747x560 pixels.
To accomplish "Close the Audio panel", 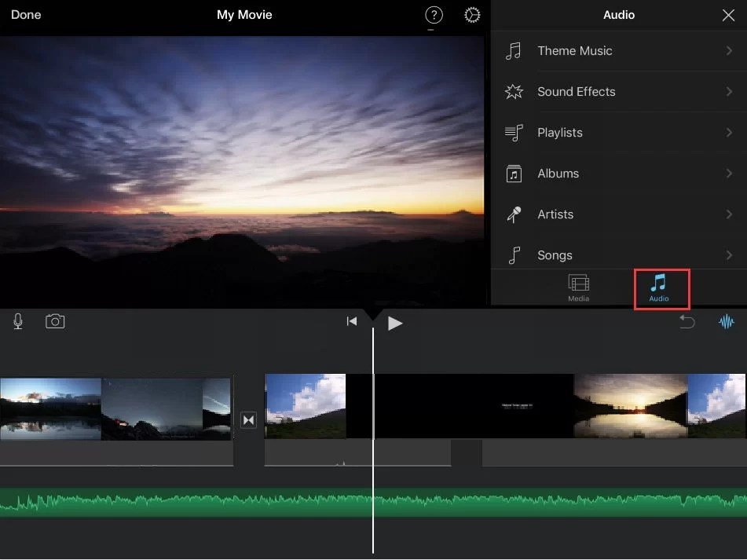I will tap(728, 15).
